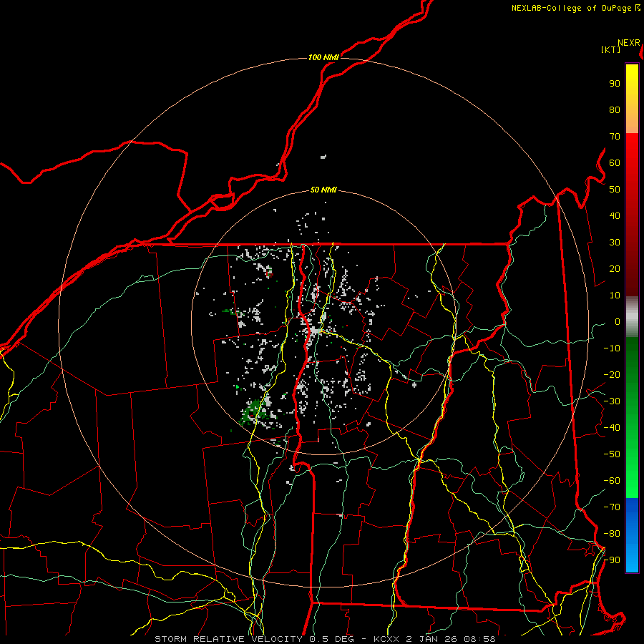
Task: Click the -80 value on the velocity scale
Action: pos(612,534)
